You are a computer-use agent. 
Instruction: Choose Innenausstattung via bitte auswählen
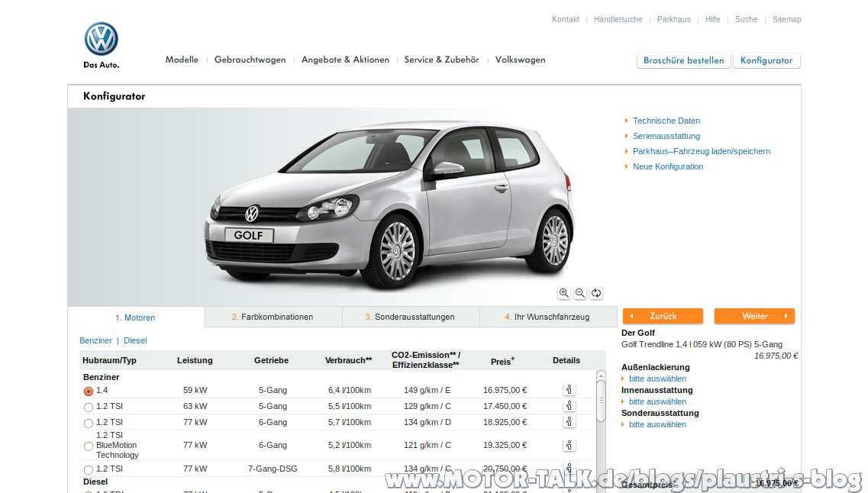(657, 401)
